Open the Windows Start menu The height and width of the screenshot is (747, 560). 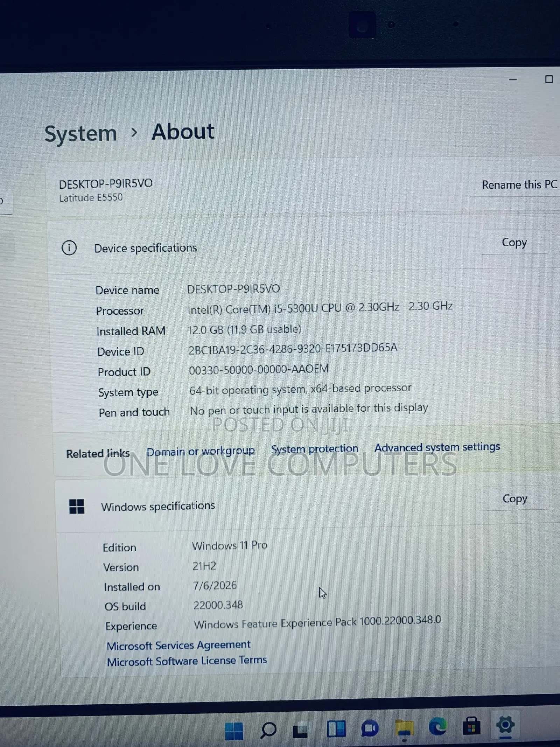pyautogui.click(x=234, y=731)
